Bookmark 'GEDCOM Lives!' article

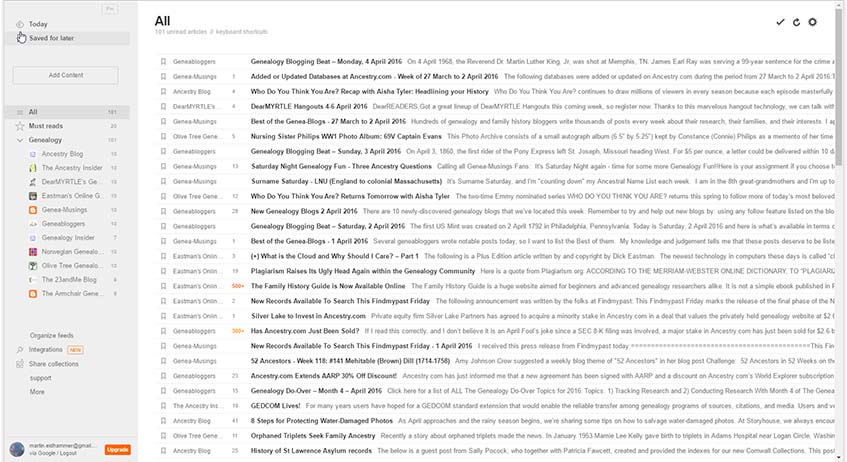point(163,406)
